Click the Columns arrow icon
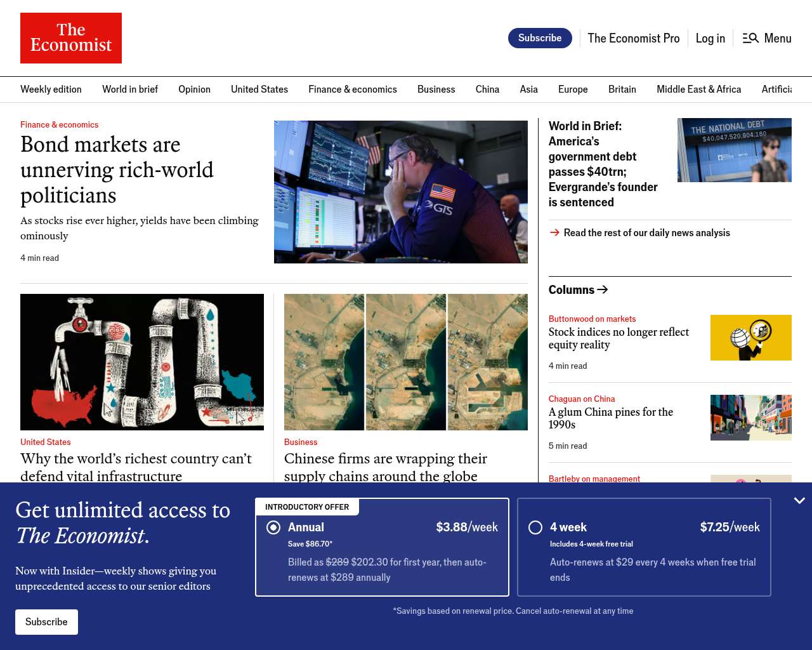The image size is (812, 650). [x=603, y=289]
